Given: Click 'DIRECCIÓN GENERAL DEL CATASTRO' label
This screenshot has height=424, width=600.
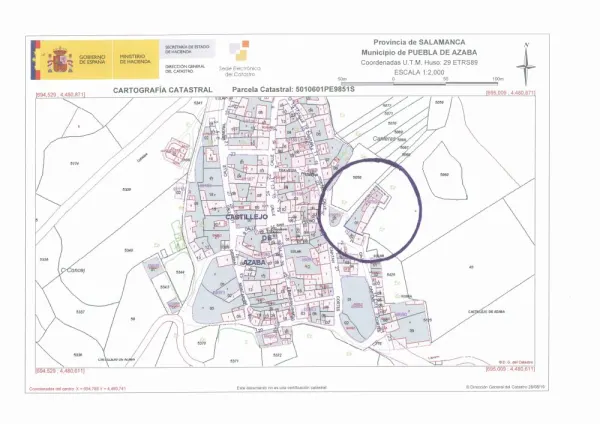Looking at the screenshot, I should click(x=185, y=69).
